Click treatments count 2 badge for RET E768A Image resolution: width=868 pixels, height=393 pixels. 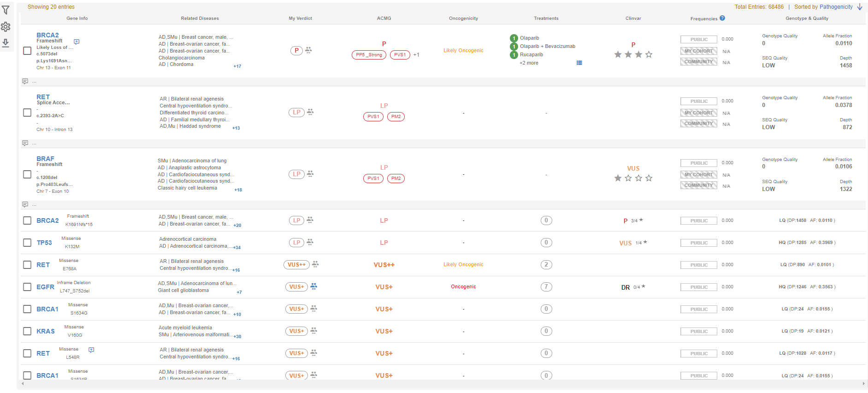pyautogui.click(x=546, y=265)
